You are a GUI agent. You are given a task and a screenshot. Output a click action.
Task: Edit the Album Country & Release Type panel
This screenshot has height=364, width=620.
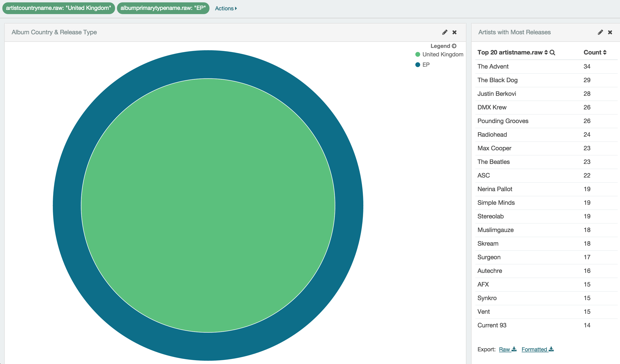(445, 32)
